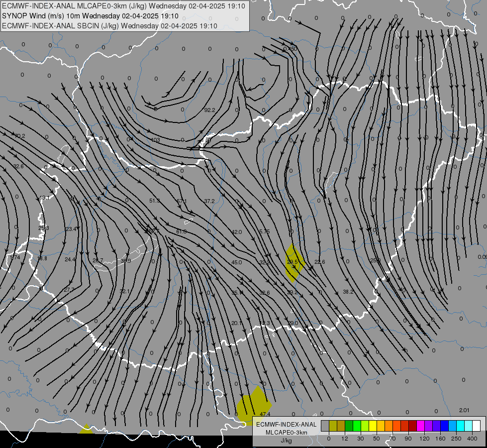Click the map value '32.1'
The width and height of the screenshot is (487, 448).
pos(125,291)
